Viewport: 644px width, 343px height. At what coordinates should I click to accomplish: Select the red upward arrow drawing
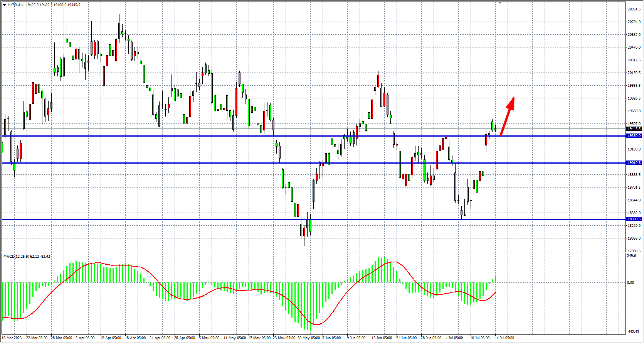pos(507,116)
